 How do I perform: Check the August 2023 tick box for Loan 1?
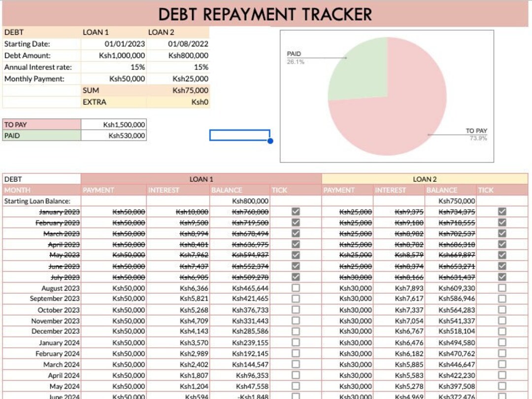tap(295, 288)
